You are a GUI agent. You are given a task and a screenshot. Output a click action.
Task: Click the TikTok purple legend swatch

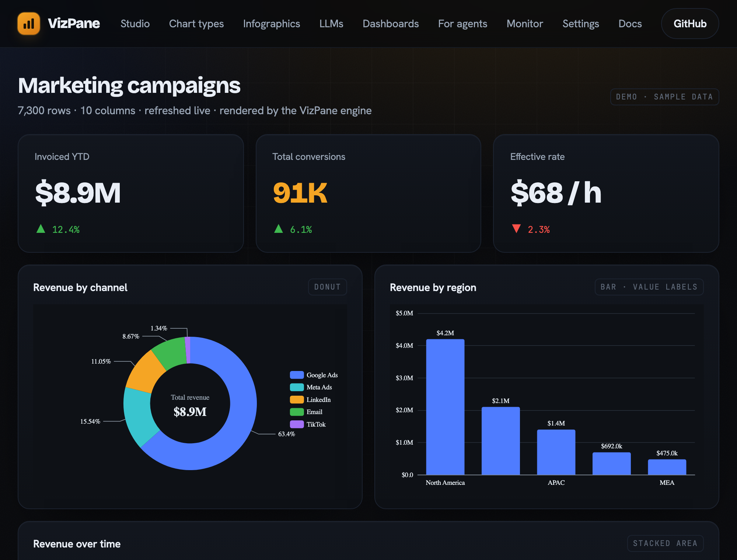(x=297, y=424)
